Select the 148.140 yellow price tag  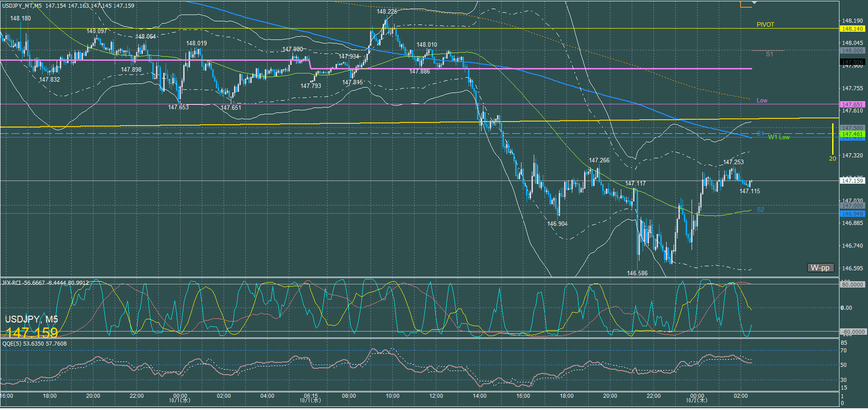click(x=852, y=29)
